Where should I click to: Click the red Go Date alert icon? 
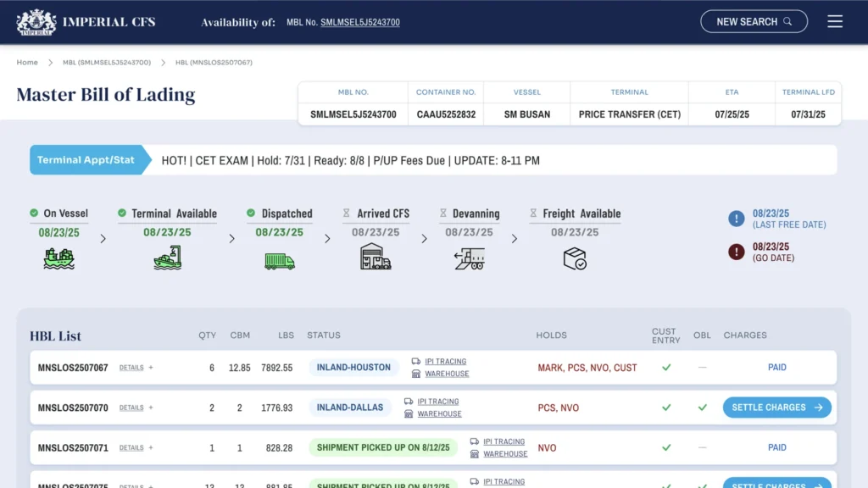(x=737, y=252)
